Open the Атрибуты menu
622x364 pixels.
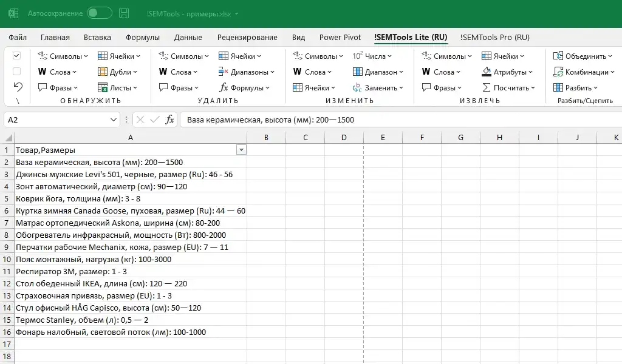tap(507, 72)
